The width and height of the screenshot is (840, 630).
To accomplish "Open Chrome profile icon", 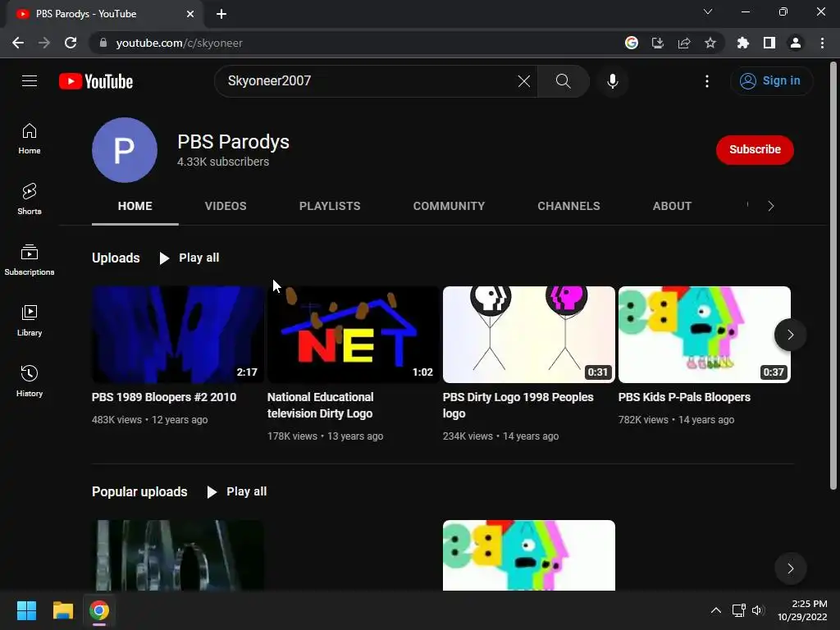I will click(796, 43).
